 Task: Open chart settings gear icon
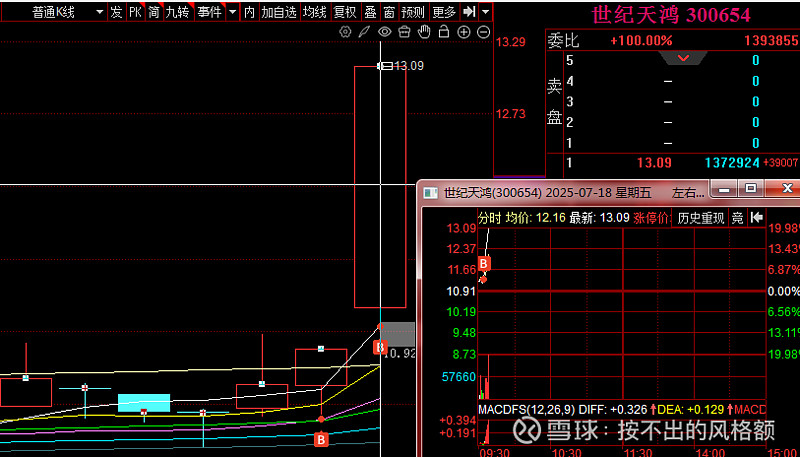click(x=345, y=32)
